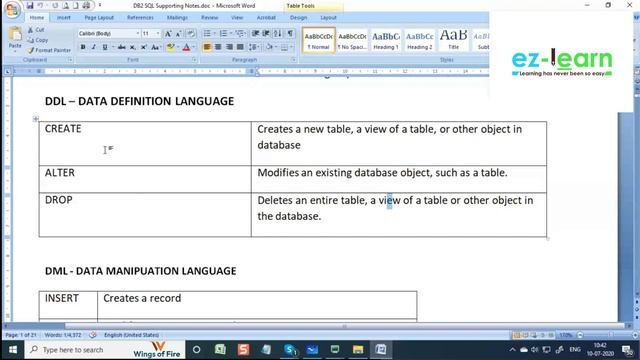Sort the selected text
640x360 pixels.
pyautogui.click(x=278, y=33)
